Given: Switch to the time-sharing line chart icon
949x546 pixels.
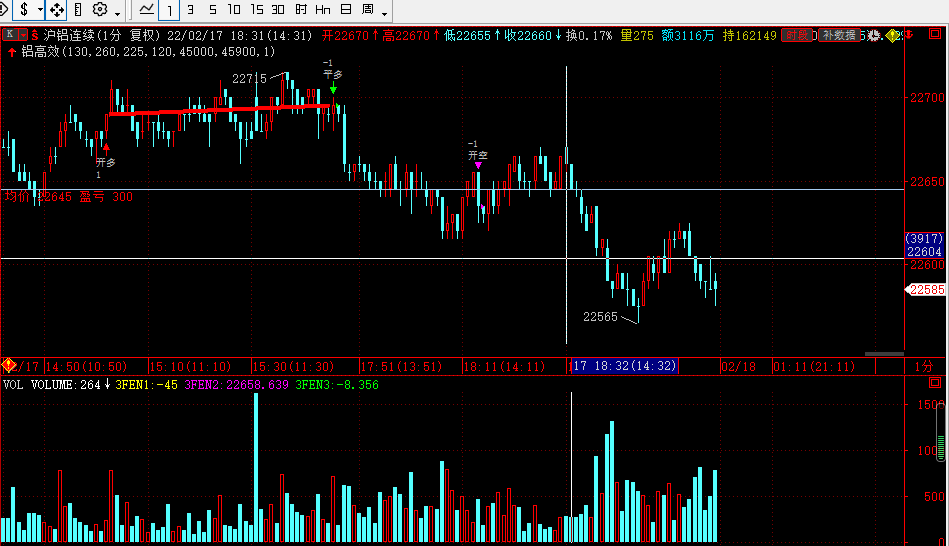Looking at the screenshot, I should tap(146, 9).
